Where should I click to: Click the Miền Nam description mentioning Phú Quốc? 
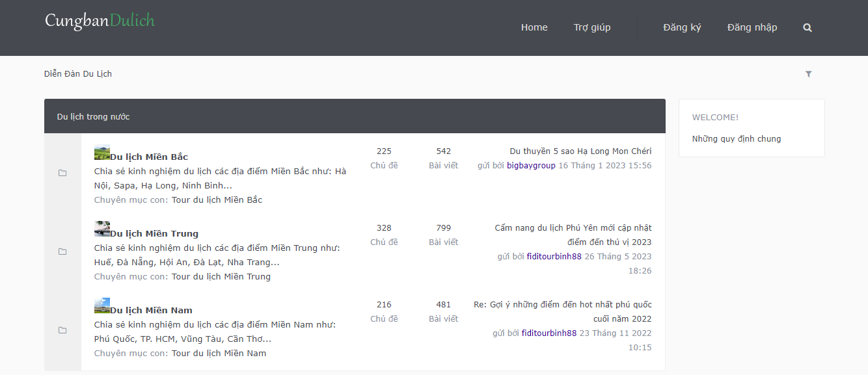[215, 332]
